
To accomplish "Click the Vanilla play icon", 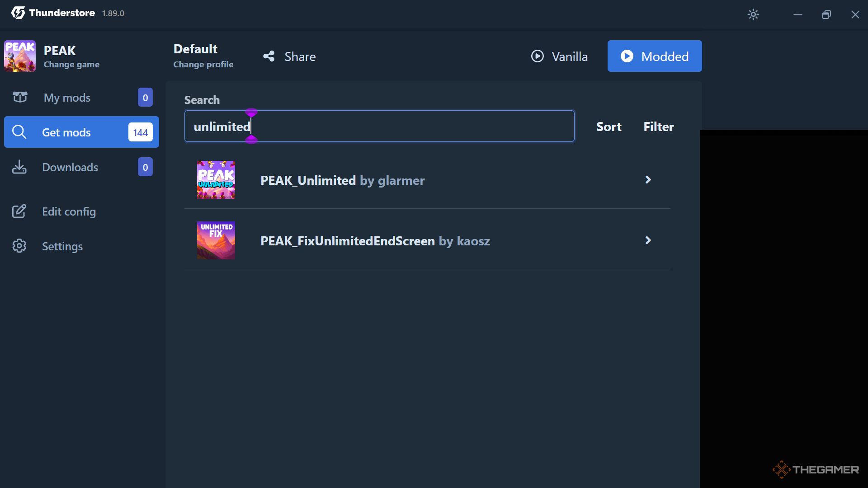I will click(x=538, y=56).
